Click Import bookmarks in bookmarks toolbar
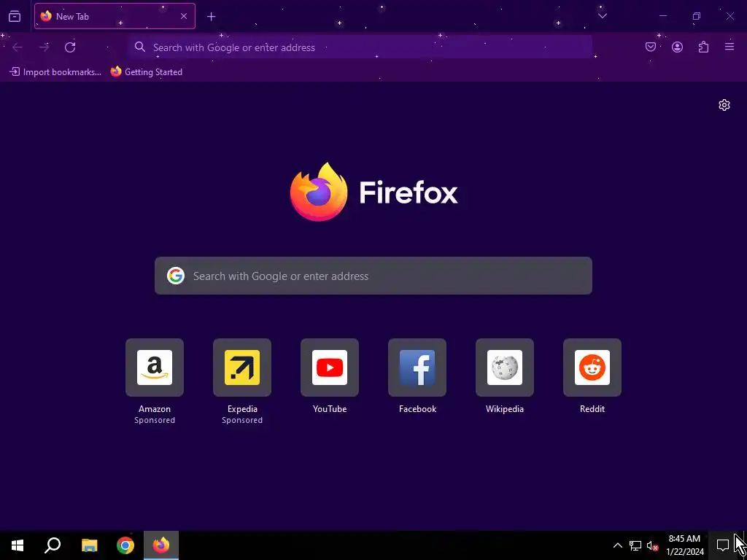Viewport: 747px width, 560px height. tap(55, 72)
